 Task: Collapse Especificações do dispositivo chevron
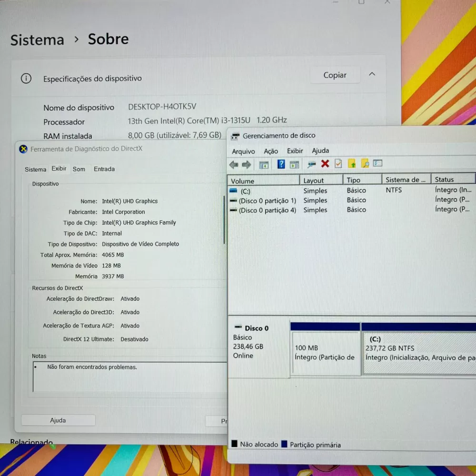(x=372, y=74)
